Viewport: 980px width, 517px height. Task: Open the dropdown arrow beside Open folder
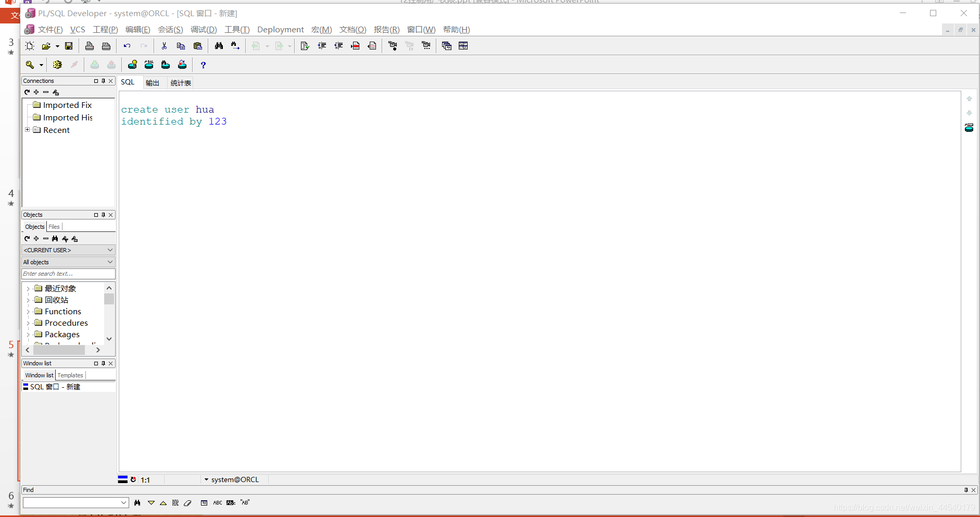click(57, 46)
